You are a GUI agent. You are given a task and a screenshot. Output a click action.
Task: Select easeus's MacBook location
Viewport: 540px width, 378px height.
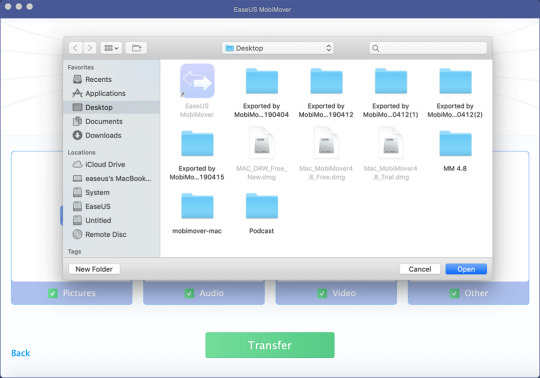pyautogui.click(x=112, y=178)
